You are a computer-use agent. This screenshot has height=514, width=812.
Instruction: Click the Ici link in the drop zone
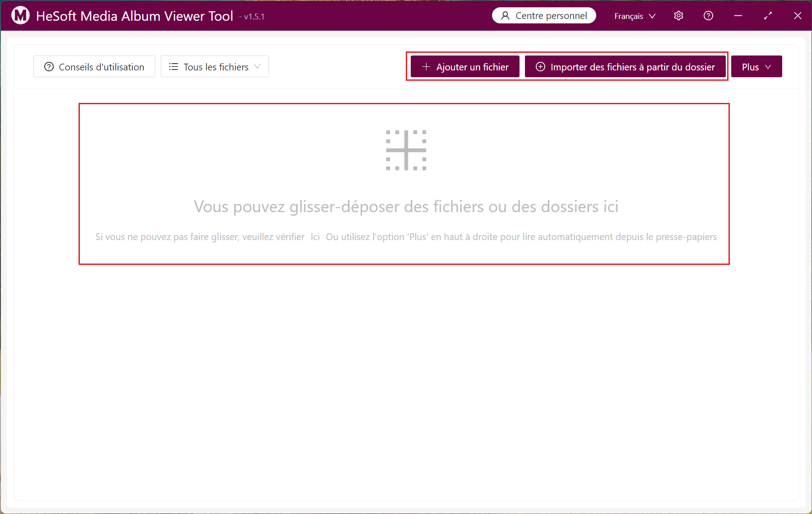(x=315, y=237)
